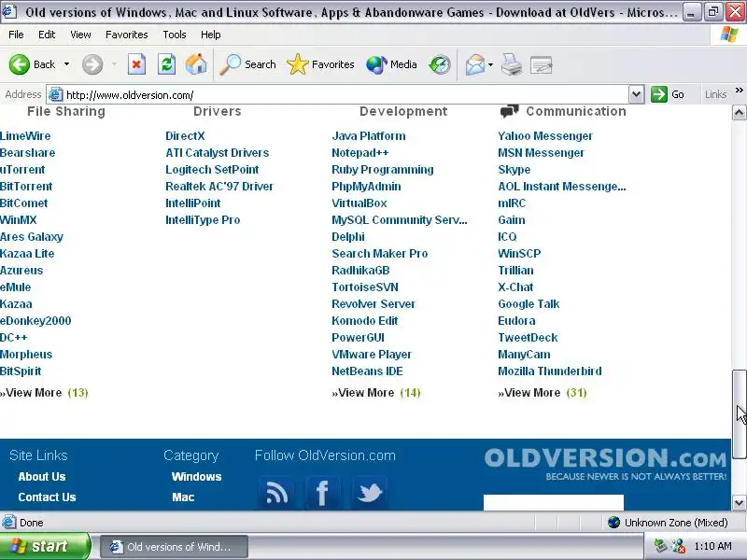Image resolution: width=747 pixels, height=560 pixels.
Task: Click the scrollbar up arrow
Action: point(739,113)
